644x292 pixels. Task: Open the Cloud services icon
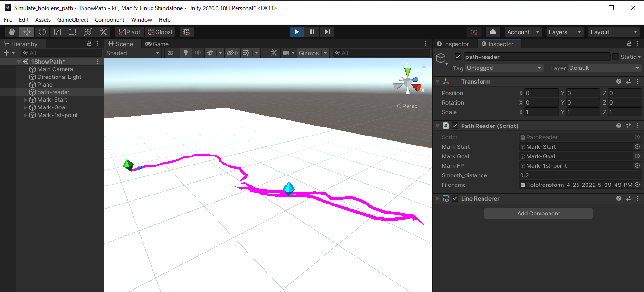(x=493, y=32)
